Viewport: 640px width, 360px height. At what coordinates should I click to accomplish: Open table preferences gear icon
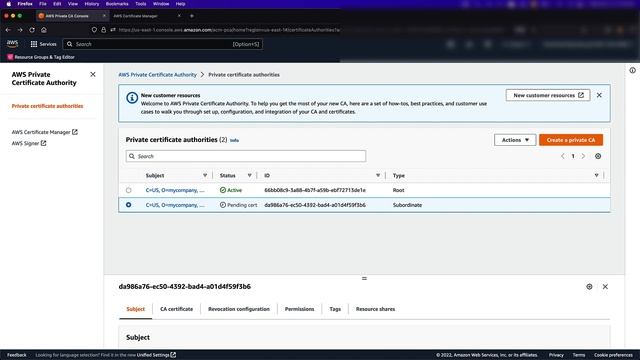598,156
